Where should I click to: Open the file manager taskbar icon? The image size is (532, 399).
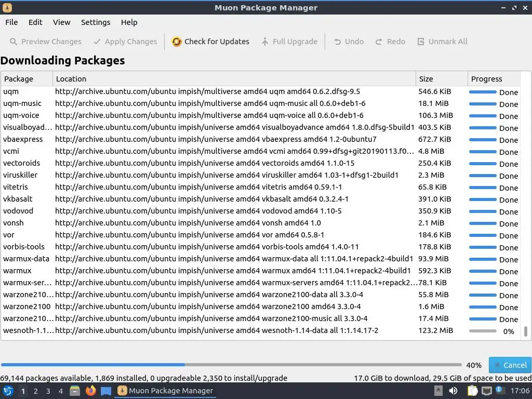tap(75, 391)
